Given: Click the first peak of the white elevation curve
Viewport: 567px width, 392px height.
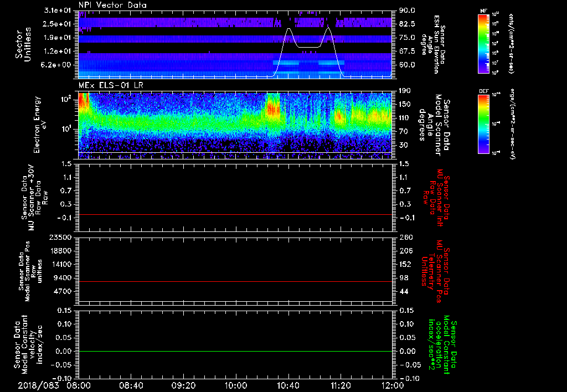Looking at the screenshot, I should [288, 28].
